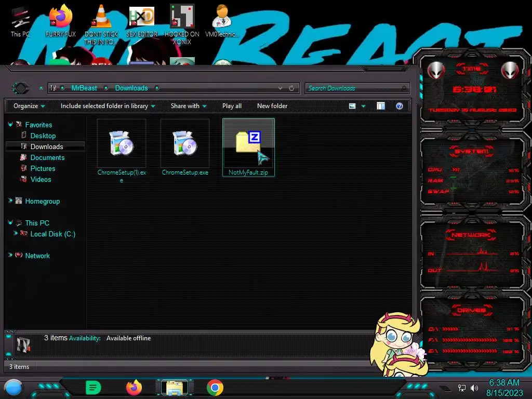Open the Organize dropdown menu
The image size is (532, 399).
click(29, 106)
